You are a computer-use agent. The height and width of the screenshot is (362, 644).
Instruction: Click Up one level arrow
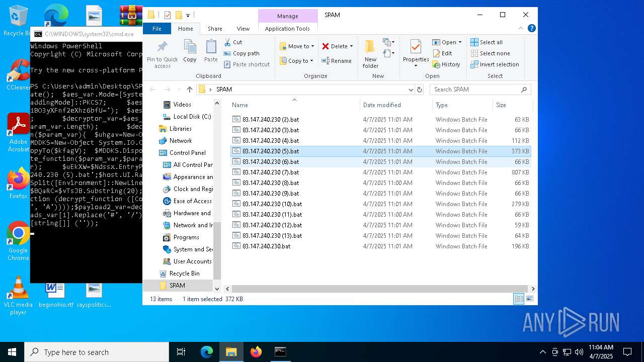[x=189, y=89]
